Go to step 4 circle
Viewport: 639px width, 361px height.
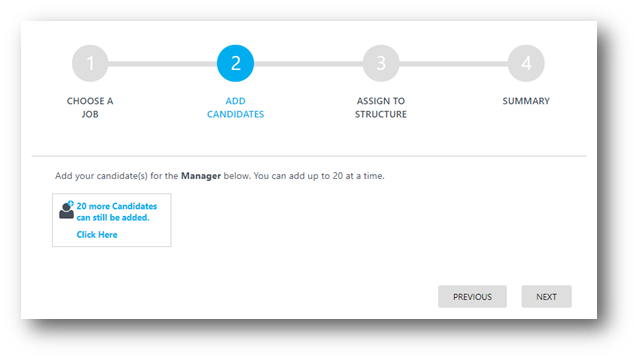coord(526,63)
